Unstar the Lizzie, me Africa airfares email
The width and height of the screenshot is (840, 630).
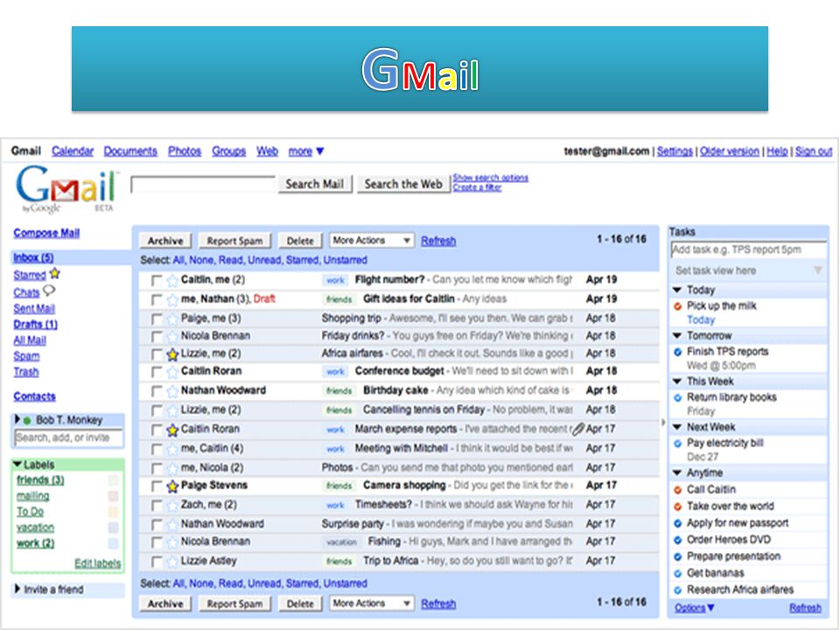tap(172, 354)
